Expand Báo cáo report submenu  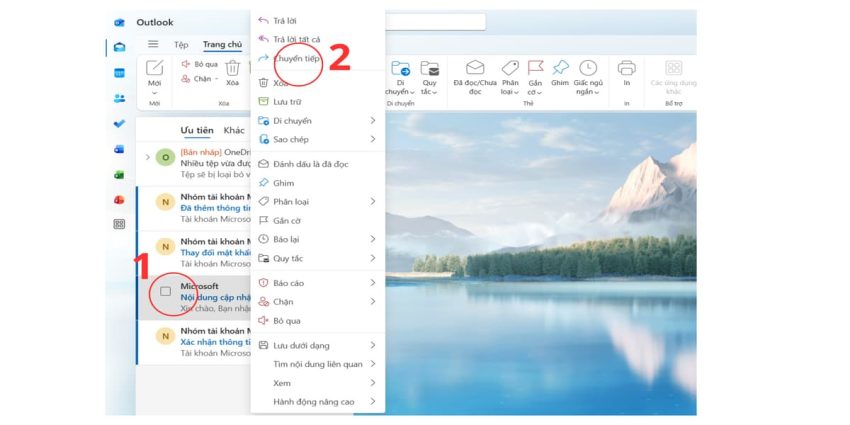[x=318, y=283]
